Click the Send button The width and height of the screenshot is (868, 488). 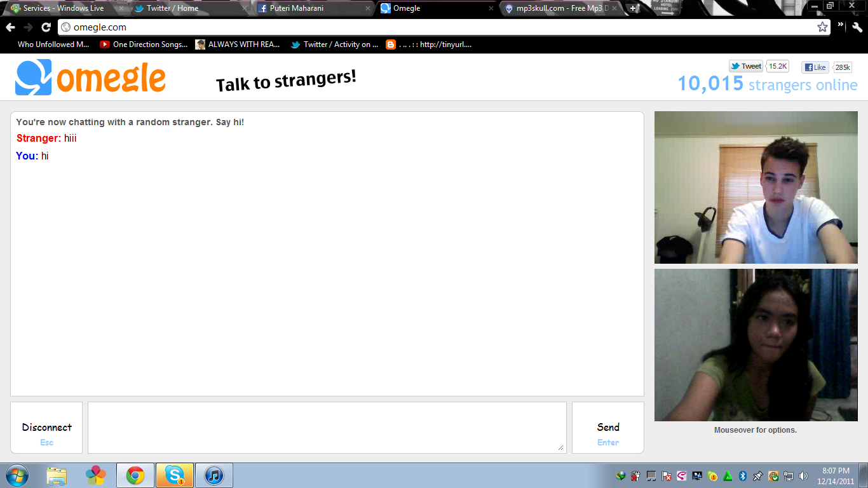click(x=608, y=428)
